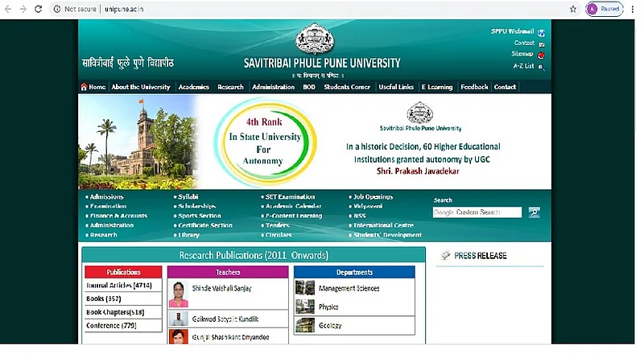Click the Geology department thumbnail

tap(305, 326)
